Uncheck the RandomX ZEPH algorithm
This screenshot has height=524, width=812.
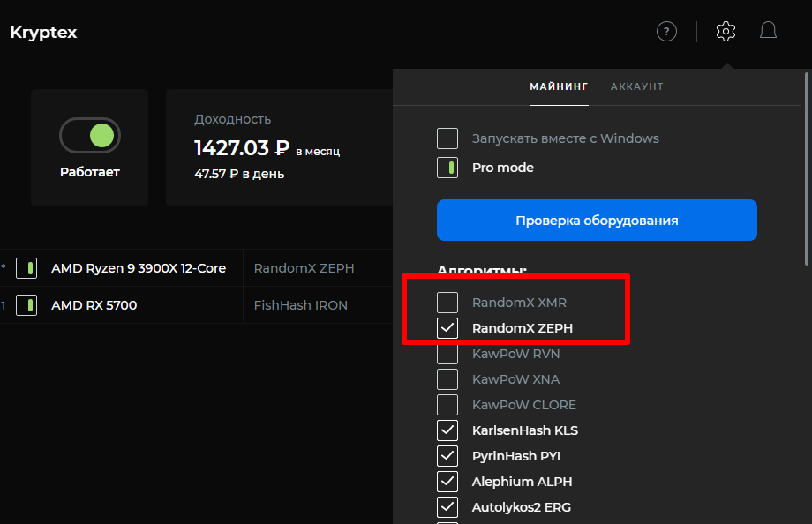pos(447,328)
